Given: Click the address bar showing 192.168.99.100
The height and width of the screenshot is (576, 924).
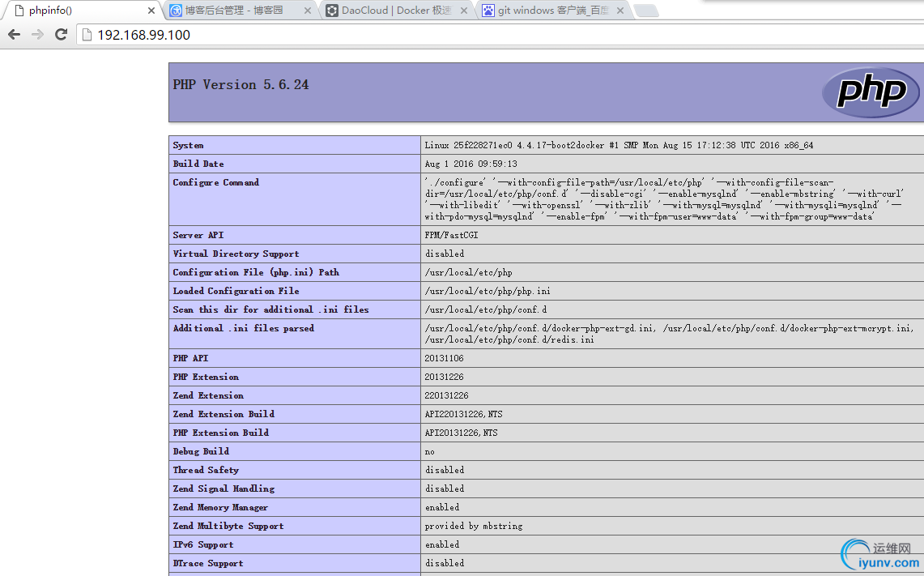Looking at the screenshot, I should click(x=501, y=35).
